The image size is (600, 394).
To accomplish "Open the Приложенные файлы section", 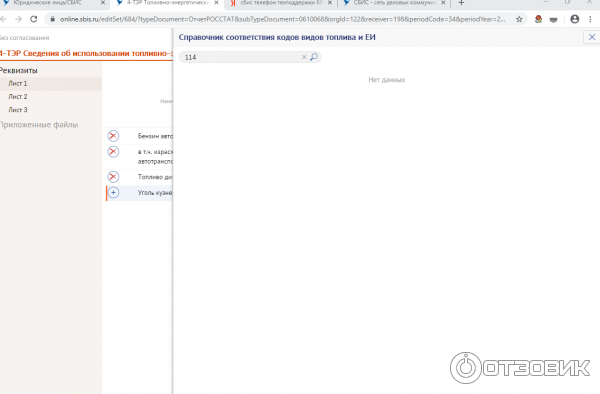I will coord(39,125).
